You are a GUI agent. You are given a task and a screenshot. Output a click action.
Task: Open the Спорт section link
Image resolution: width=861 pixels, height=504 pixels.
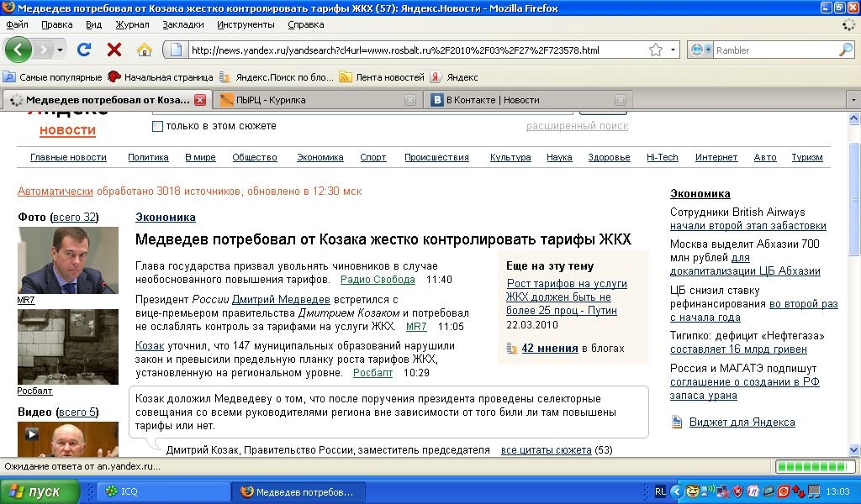[x=372, y=157]
